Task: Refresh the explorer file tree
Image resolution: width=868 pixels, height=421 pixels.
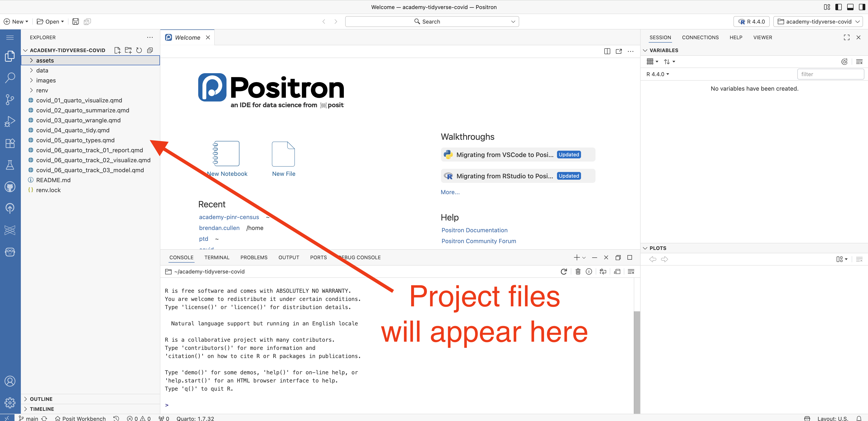Action: 139,50
